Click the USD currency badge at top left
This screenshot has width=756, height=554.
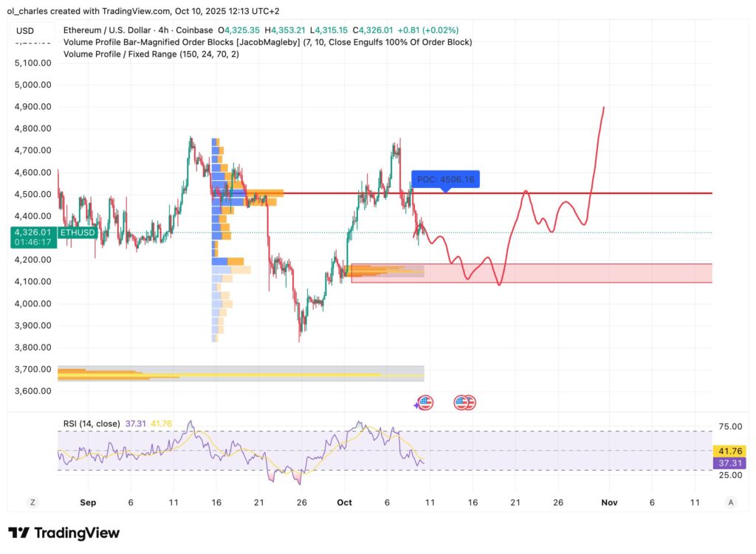pos(24,30)
